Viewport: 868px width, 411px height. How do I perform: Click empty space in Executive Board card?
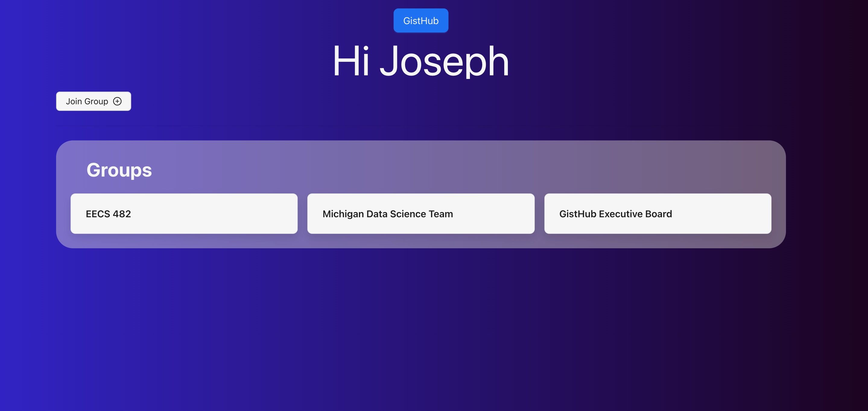point(724,213)
